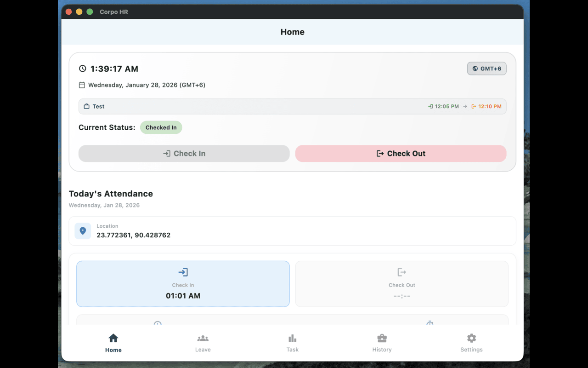The image size is (588, 368).
Task: Click the GMT+6 timezone button
Action: 486,69
